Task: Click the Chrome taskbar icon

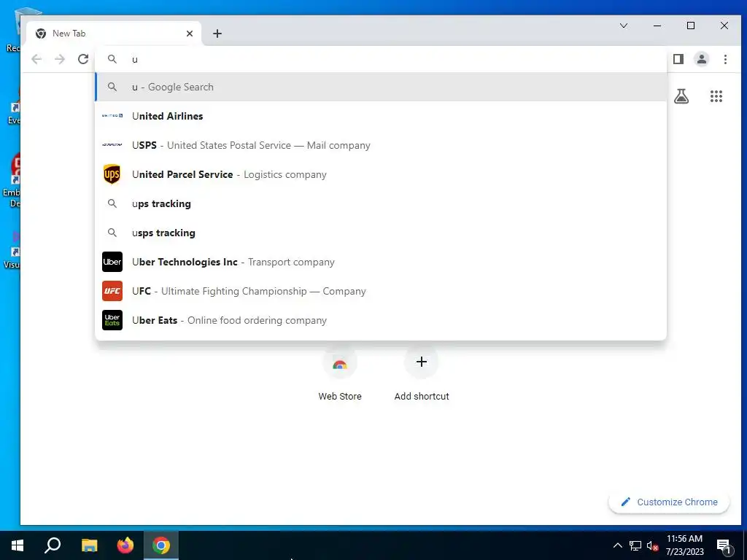Action: pos(161,545)
